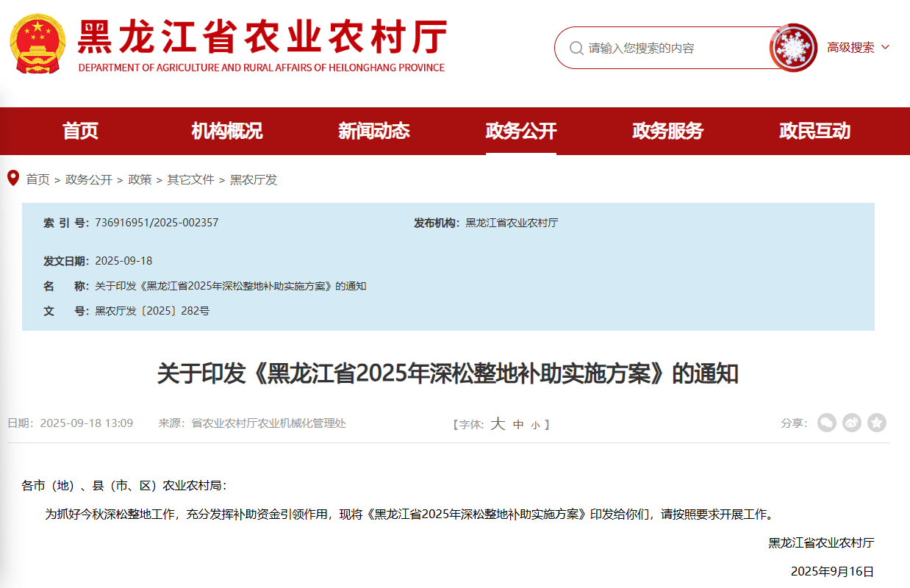Open the 政务服务 menu item
Image resolution: width=910 pixels, height=588 pixels.
(x=667, y=132)
